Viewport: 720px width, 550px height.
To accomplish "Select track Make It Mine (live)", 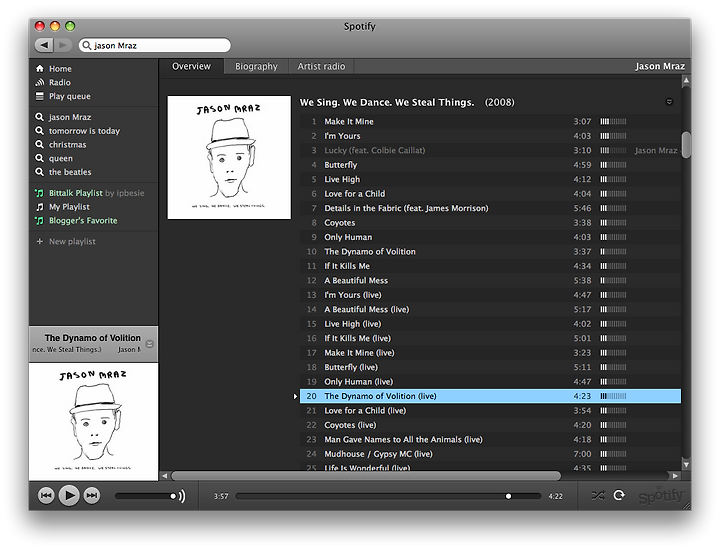I will tap(490, 353).
